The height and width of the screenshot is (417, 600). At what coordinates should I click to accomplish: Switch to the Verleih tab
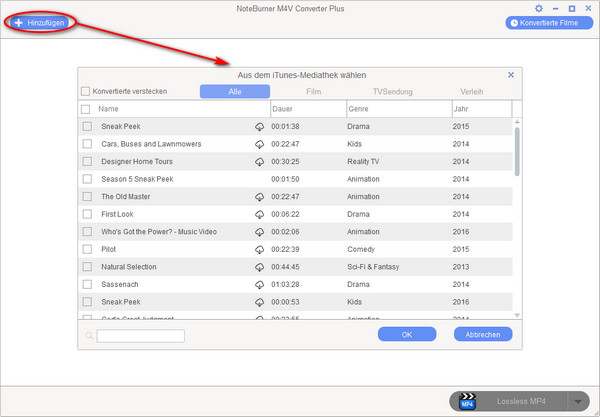coord(471,91)
